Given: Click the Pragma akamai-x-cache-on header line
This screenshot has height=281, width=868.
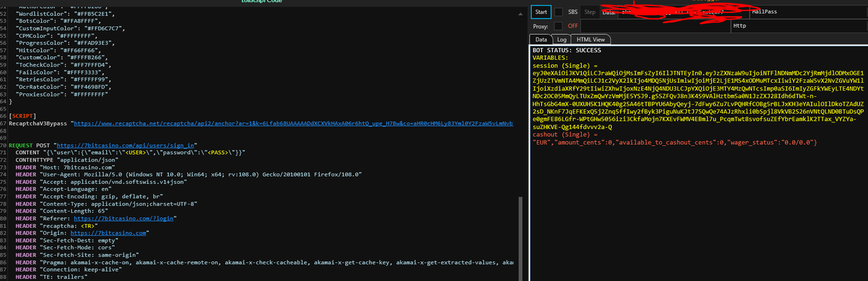Looking at the screenshot, I should coord(264,262).
